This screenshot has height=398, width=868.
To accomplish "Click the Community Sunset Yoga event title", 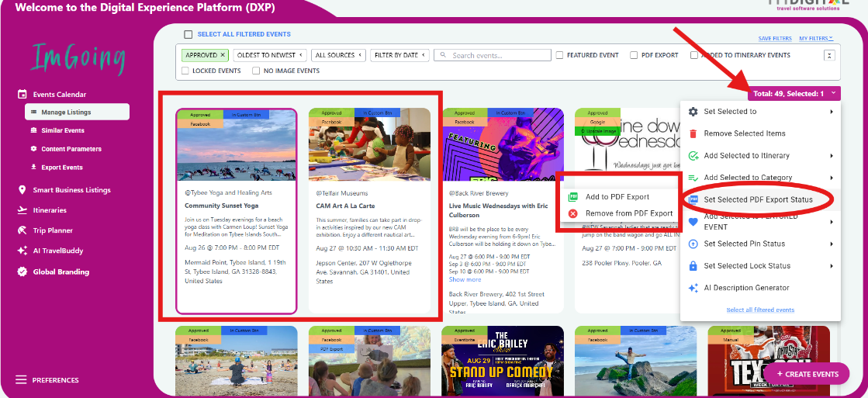I will (x=221, y=206).
